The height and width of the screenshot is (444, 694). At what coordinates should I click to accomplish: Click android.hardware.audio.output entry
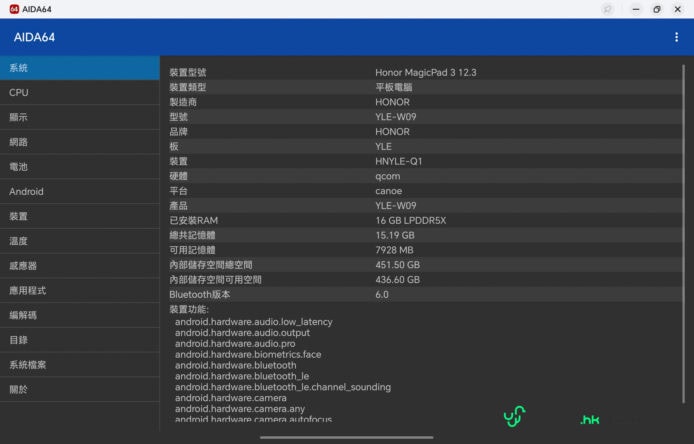(242, 333)
